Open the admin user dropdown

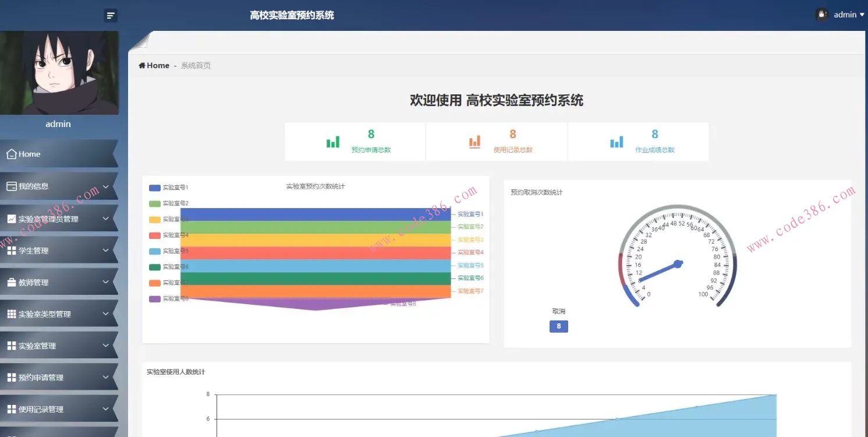tap(840, 15)
